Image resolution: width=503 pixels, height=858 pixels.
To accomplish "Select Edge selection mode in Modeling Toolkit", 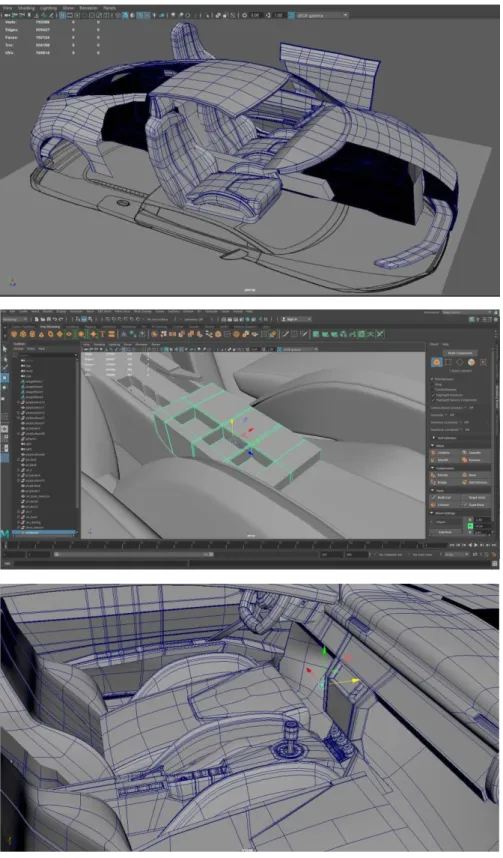I will [460, 362].
